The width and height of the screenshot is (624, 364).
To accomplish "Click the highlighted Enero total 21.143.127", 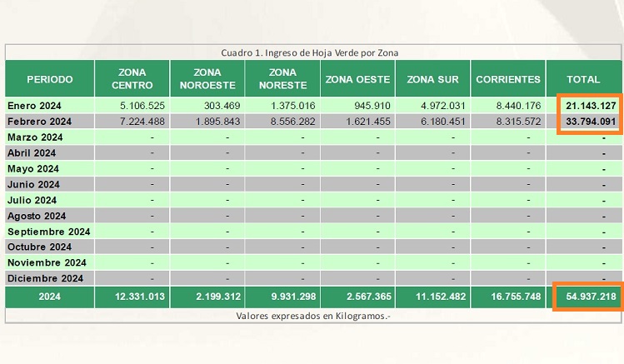I will coord(590,106).
